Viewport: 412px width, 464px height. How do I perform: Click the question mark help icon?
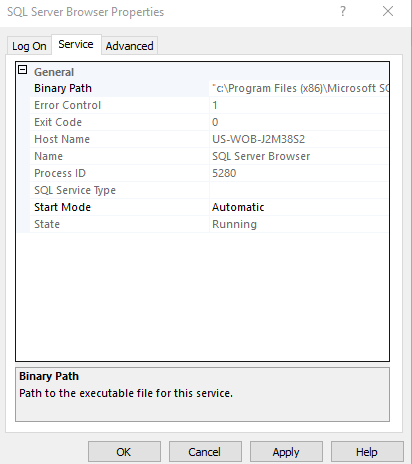(x=343, y=12)
